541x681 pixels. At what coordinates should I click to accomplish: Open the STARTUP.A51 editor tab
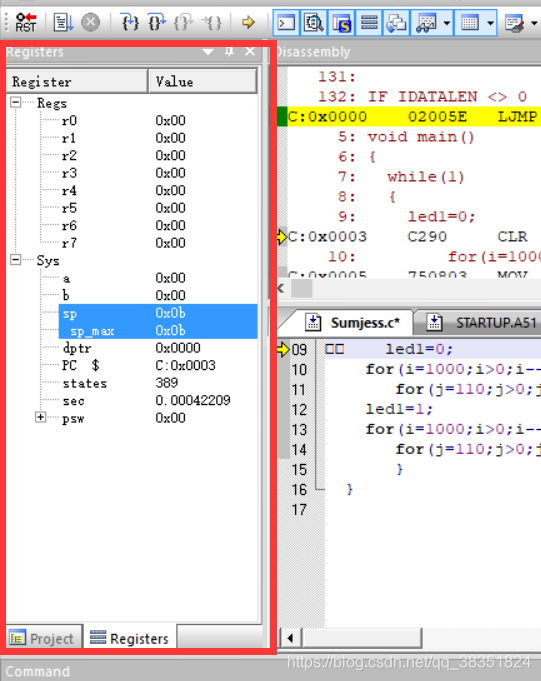[x=481, y=322]
